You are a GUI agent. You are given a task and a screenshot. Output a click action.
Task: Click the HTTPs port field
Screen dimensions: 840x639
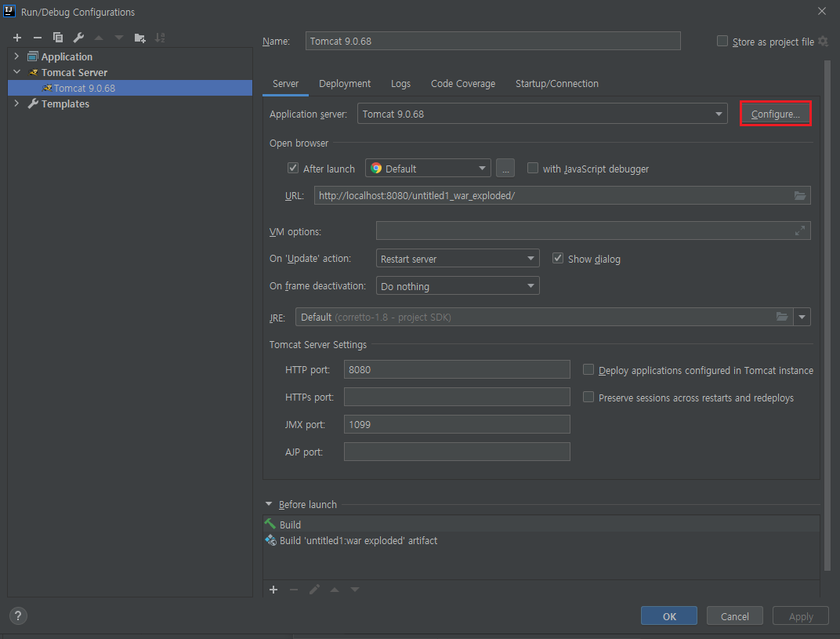457,397
